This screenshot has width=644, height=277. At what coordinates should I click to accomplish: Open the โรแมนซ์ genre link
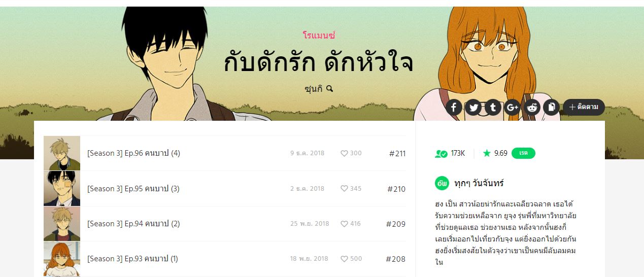[x=319, y=36]
